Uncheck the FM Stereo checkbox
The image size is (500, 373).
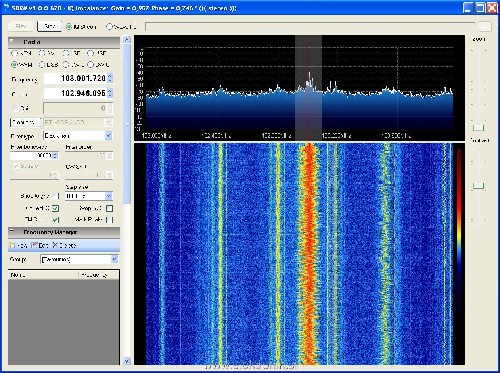point(55,220)
